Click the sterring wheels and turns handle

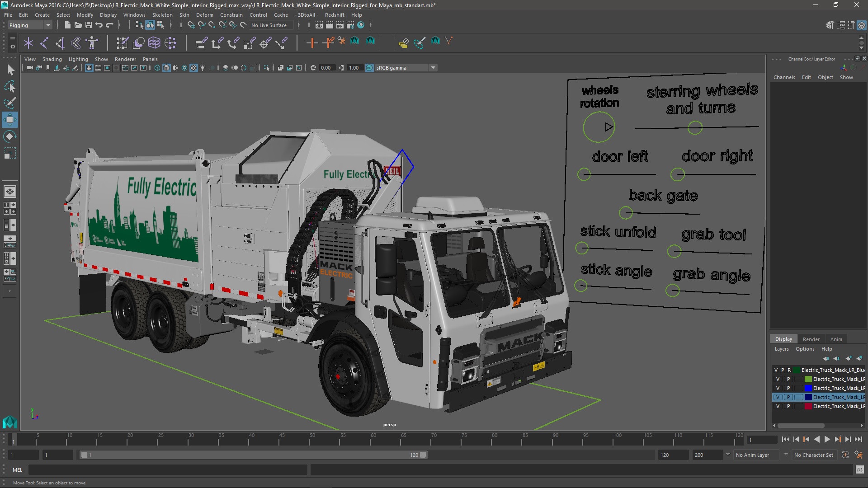tap(695, 128)
